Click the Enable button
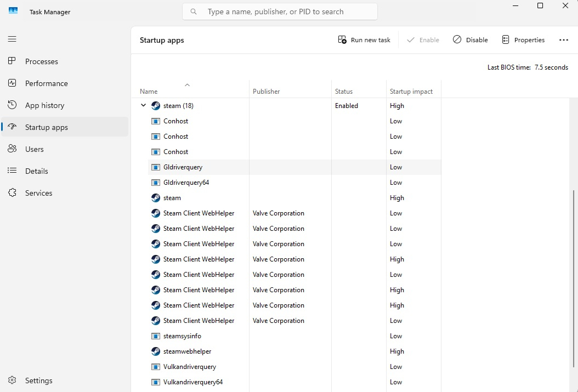 point(423,40)
